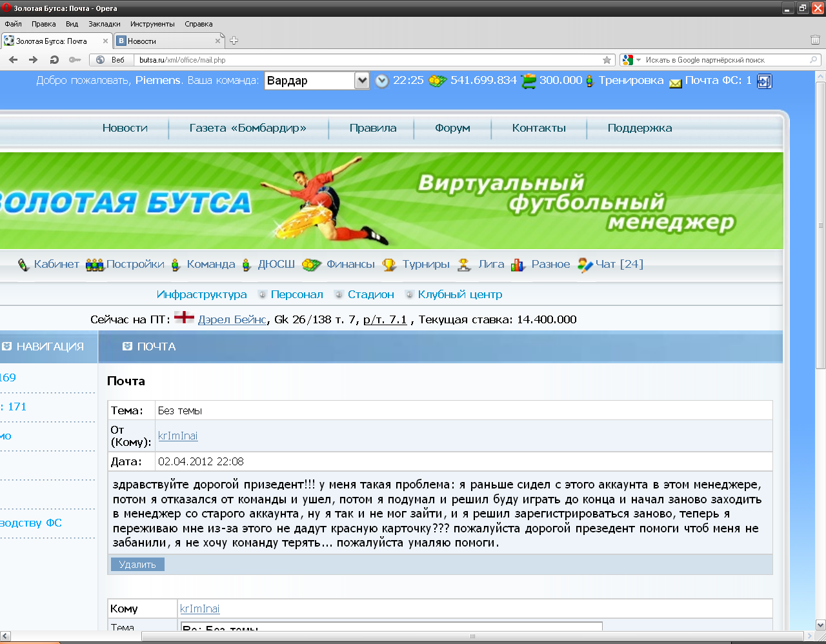Open new tab with plus icon
826x644 pixels.
(234, 41)
